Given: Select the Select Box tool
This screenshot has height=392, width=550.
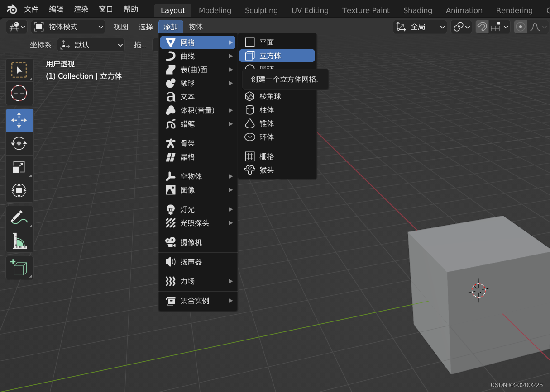Looking at the screenshot, I should pos(19,70).
